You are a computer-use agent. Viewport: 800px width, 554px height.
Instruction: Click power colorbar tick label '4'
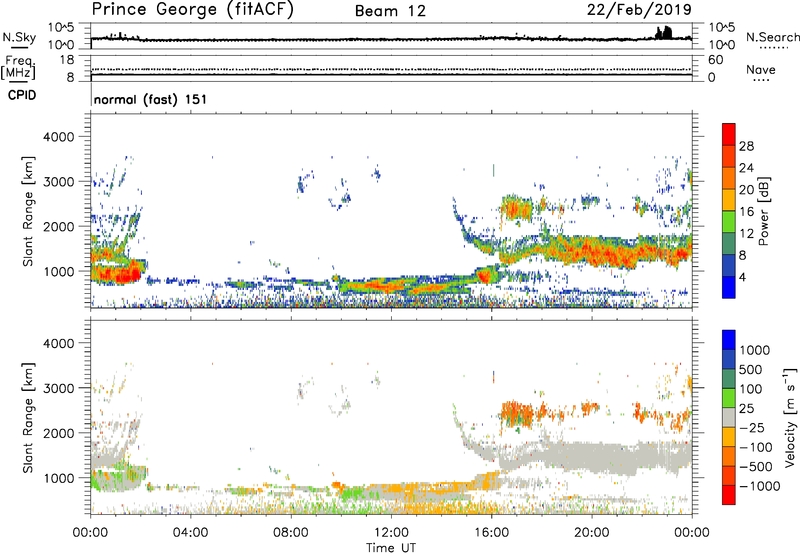(742, 277)
